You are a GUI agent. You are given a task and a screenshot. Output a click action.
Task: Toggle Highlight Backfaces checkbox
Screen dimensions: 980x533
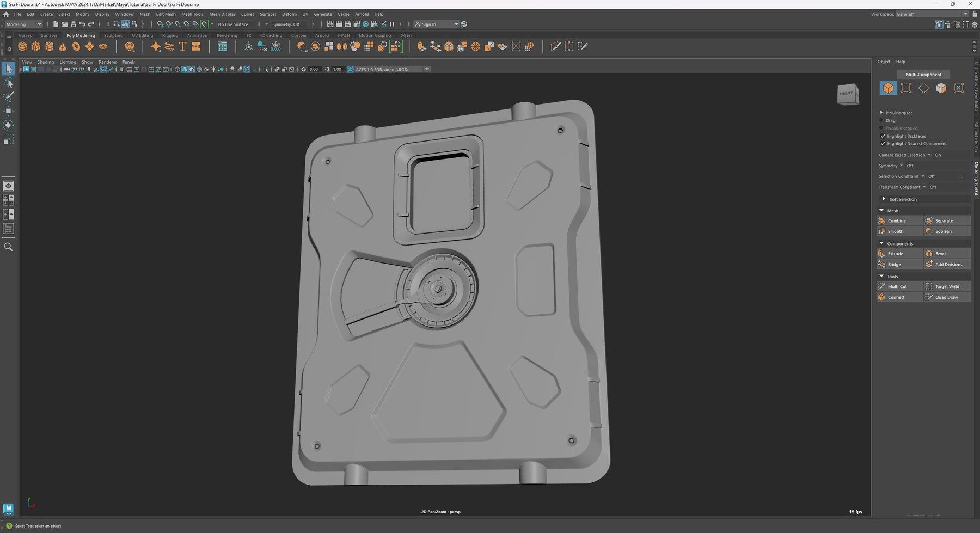point(883,136)
